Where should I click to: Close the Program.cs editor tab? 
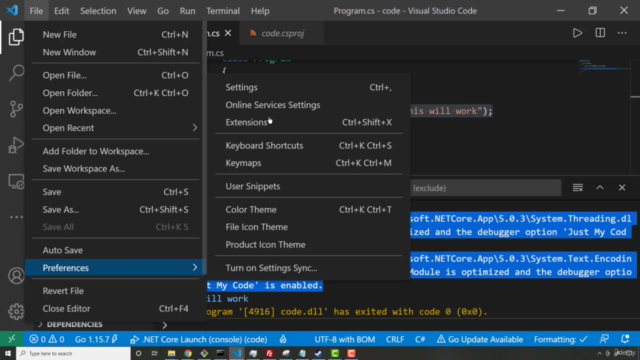(228, 33)
